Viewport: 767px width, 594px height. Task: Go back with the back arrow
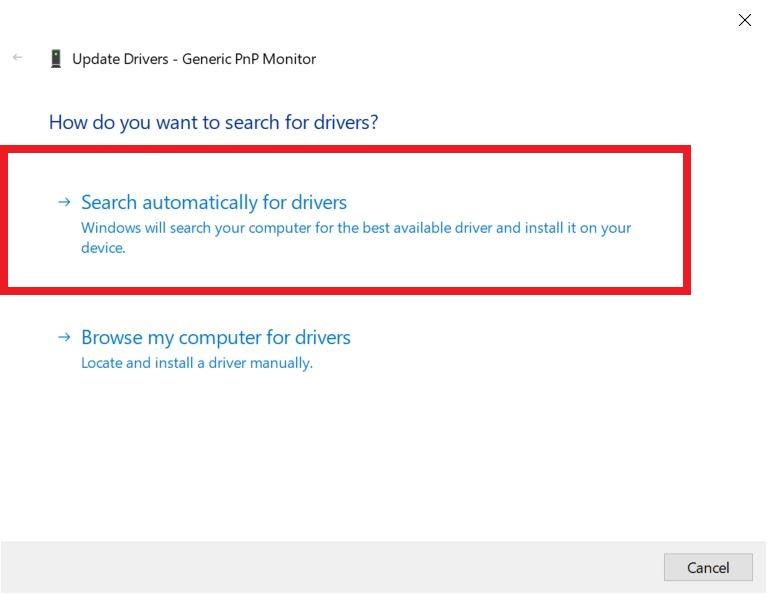pos(18,58)
